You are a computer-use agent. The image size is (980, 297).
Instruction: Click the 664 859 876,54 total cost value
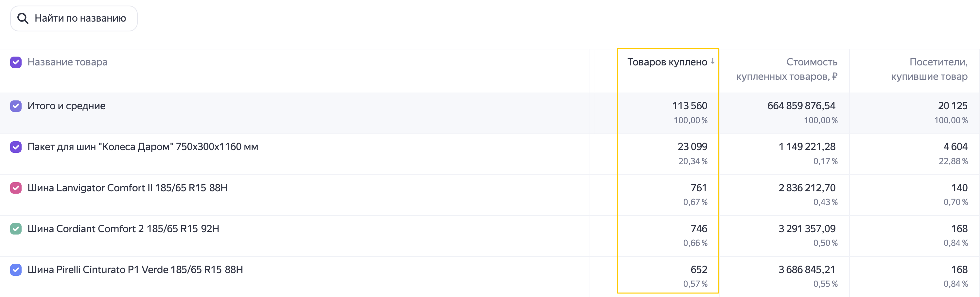tap(801, 106)
